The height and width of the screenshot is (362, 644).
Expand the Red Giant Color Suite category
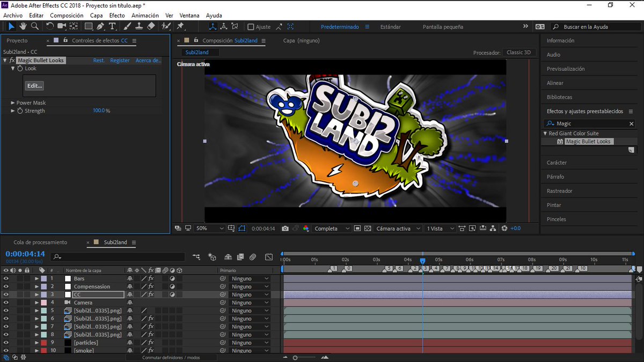pos(545,134)
